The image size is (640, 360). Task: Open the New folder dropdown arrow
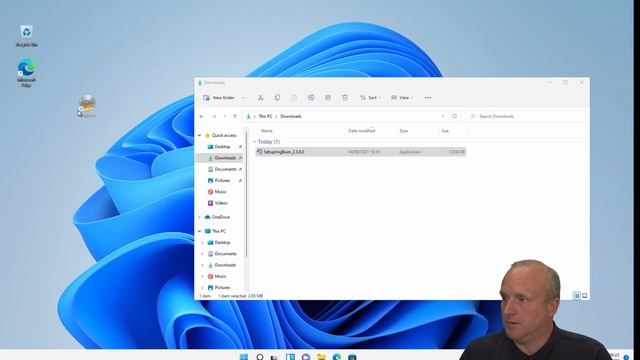click(x=243, y=98)
